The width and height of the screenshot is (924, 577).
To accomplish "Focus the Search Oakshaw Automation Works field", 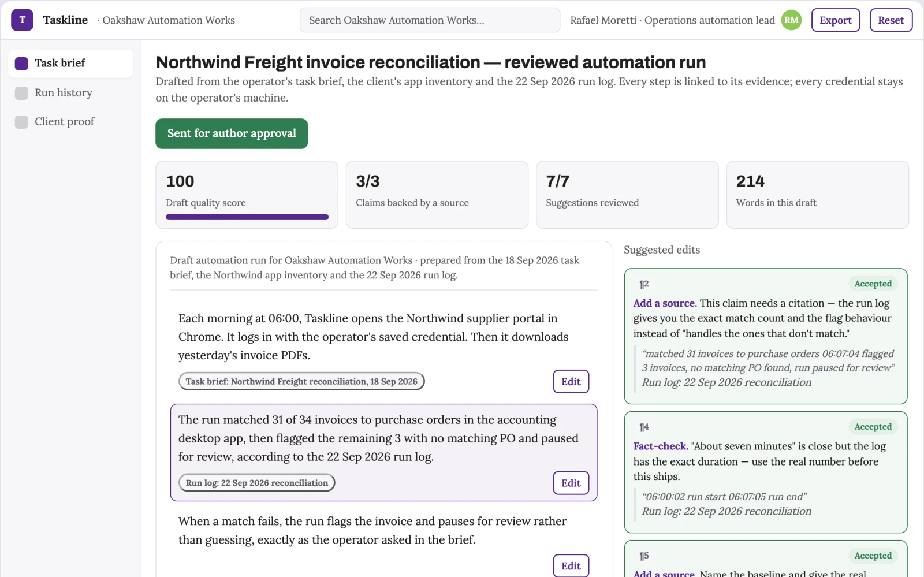I will coord(430,20).
